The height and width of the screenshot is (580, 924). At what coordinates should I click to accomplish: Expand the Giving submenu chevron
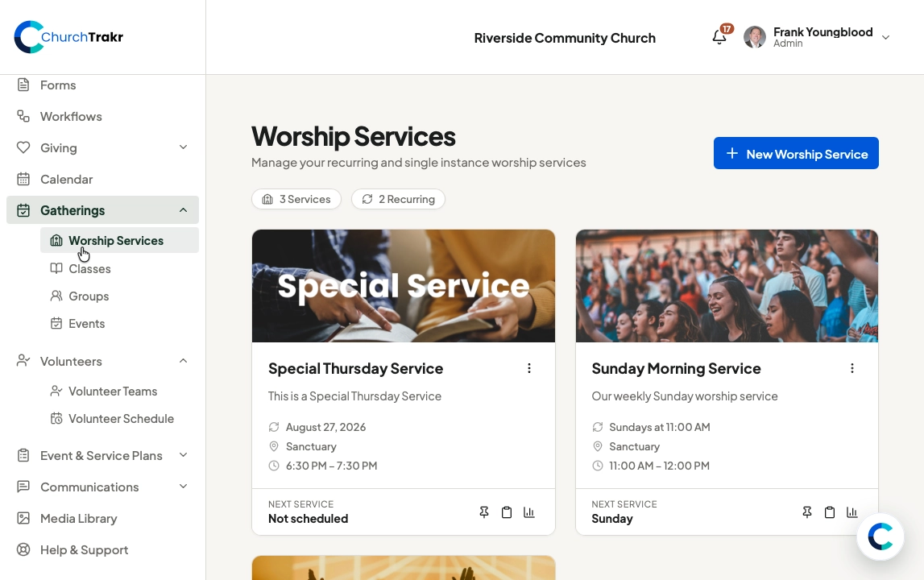pos(183,147)
